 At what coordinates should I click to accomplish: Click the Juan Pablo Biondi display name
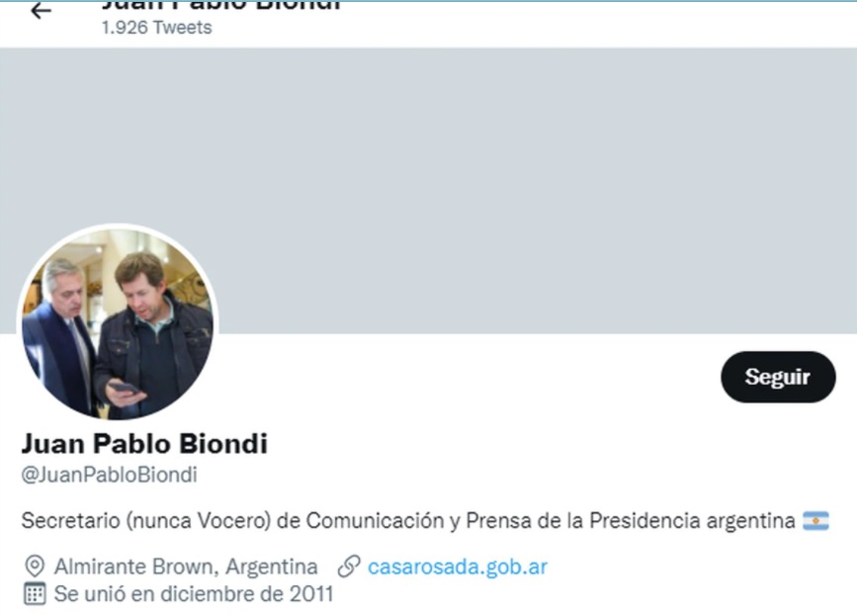[144, 443]
